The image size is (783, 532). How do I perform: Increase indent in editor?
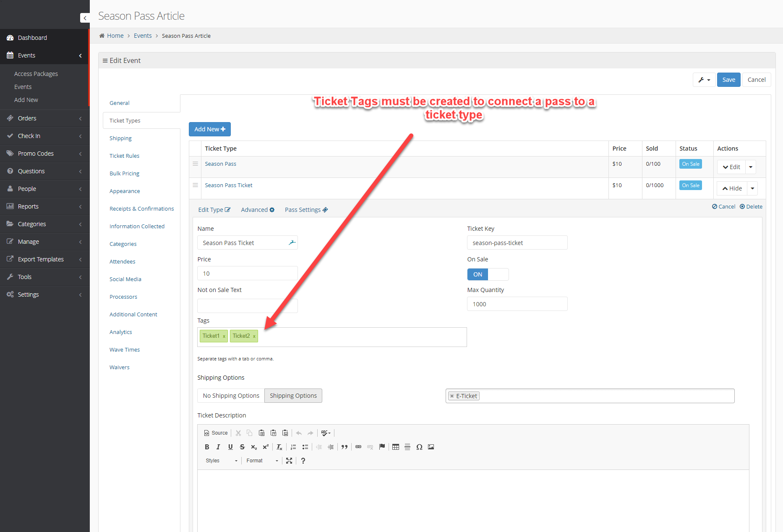point(331,447)
